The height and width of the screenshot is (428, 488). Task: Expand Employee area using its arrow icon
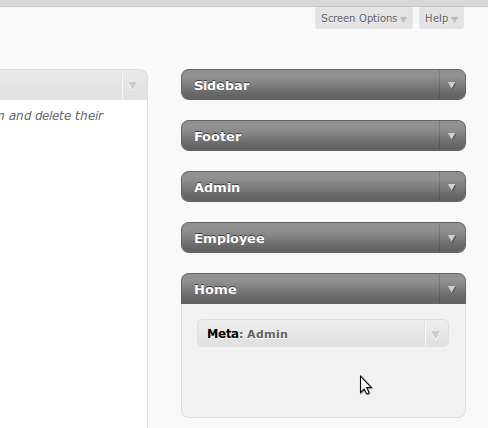pos(452,238)
